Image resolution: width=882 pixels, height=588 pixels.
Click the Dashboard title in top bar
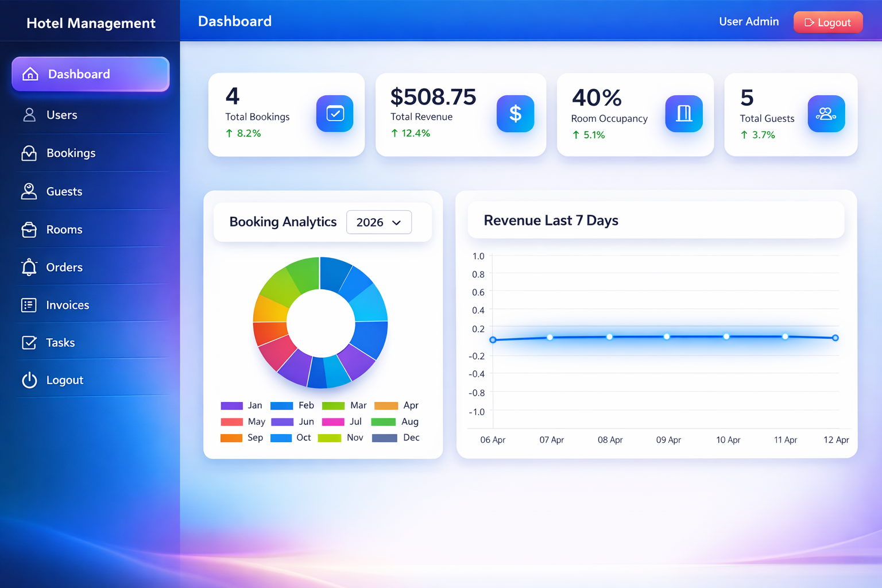point(234,21)
